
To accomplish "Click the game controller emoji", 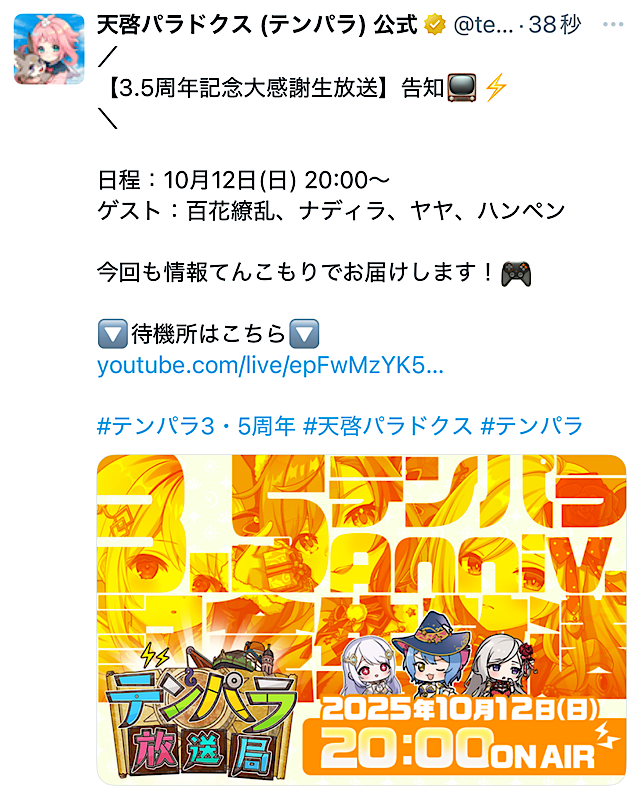I will click(x=516, y=273).
